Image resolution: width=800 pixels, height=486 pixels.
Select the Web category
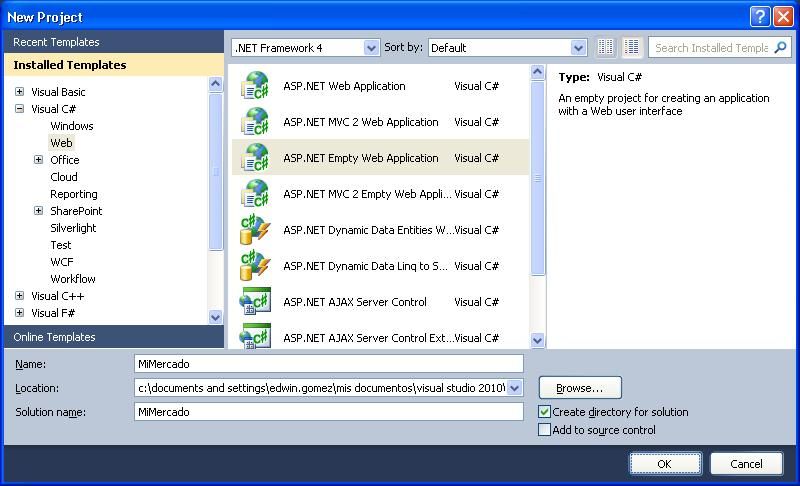pyautogui.click(x=61, y=143)
